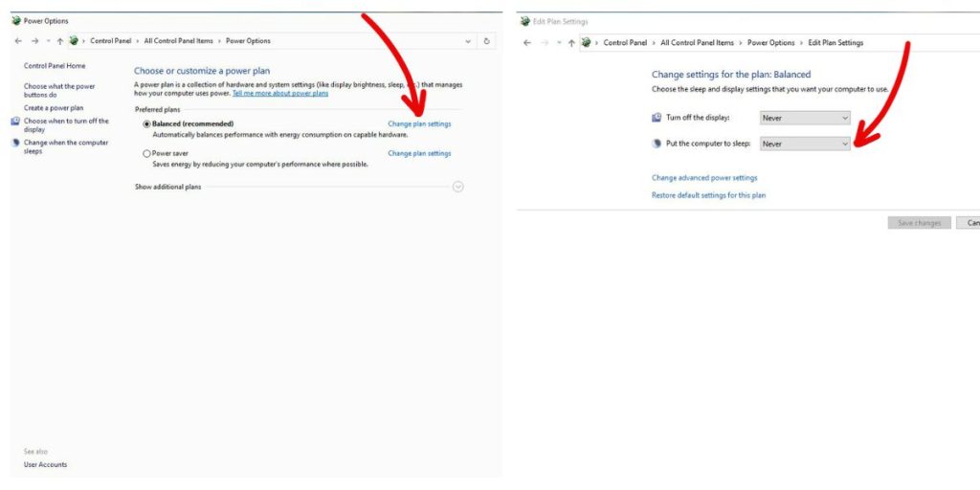Image resolution: width=980 pixels, height=490 pixels.
Task: Open Control Panel Home link
Action: [x=55, y=66]
